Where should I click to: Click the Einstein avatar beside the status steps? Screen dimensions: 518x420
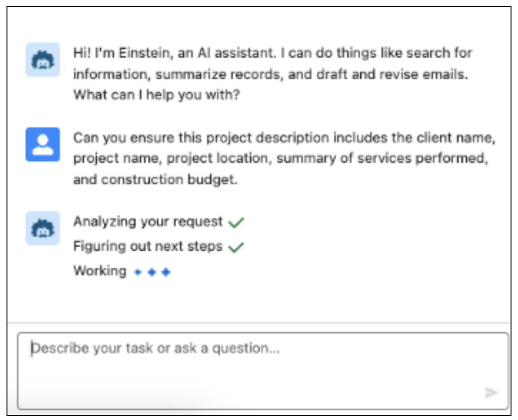pos(42,228)
